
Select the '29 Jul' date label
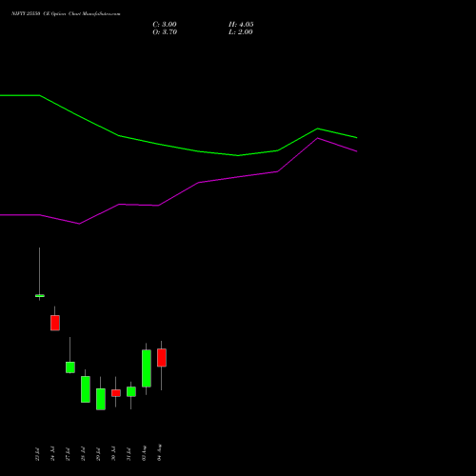pos(98,454)
